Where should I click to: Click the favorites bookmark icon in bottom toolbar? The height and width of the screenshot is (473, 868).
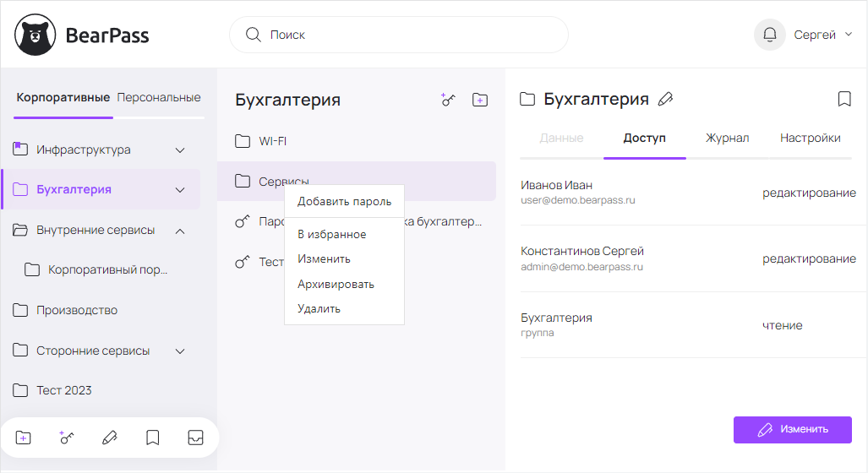coord(152,438)
